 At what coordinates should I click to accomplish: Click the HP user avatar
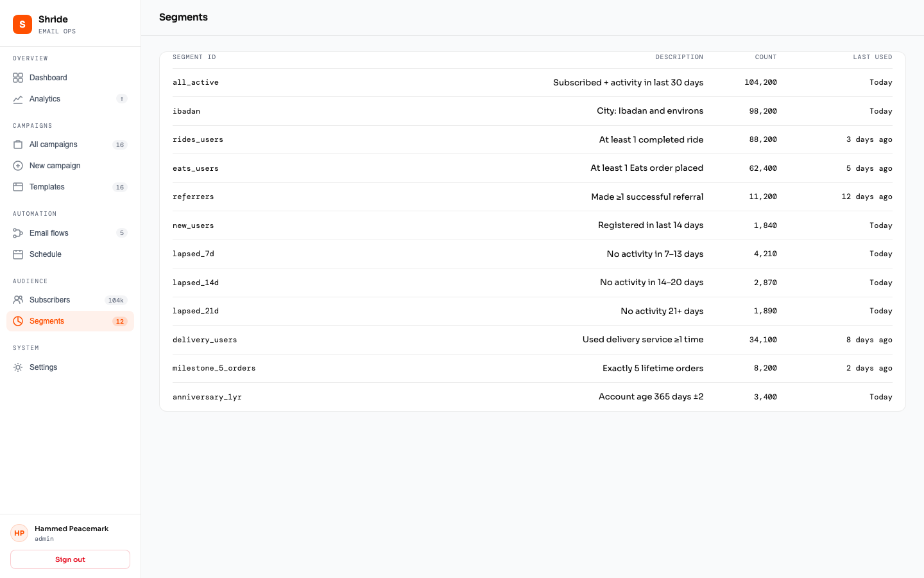(19, 533)
